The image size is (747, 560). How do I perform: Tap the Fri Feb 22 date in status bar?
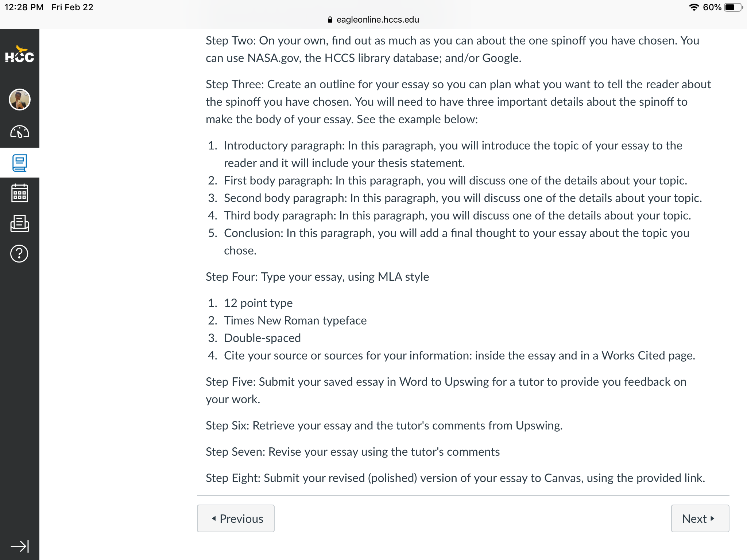pos(72,7)
